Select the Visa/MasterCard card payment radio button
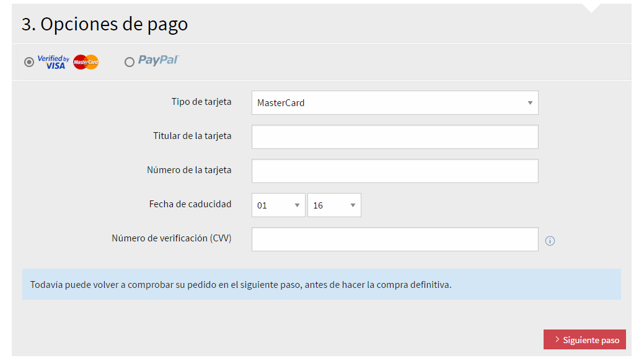Screen dimensions: 644x363 [x=29, y=62]
